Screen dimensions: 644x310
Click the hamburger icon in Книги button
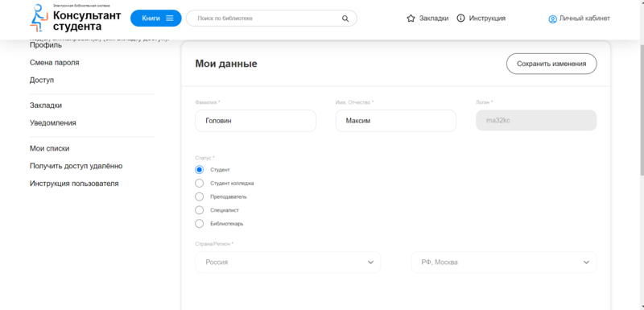tap(170, 18)
